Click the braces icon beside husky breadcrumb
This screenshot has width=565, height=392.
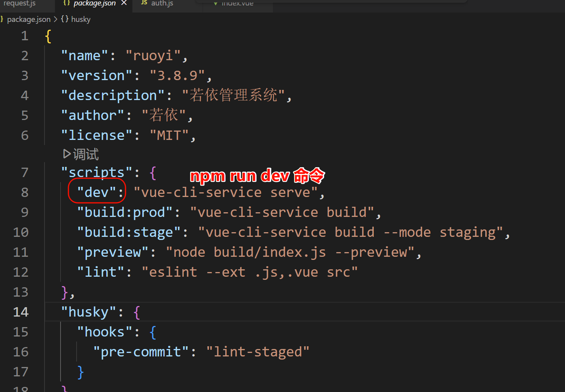pyautogui.click(x=65, y=19)
